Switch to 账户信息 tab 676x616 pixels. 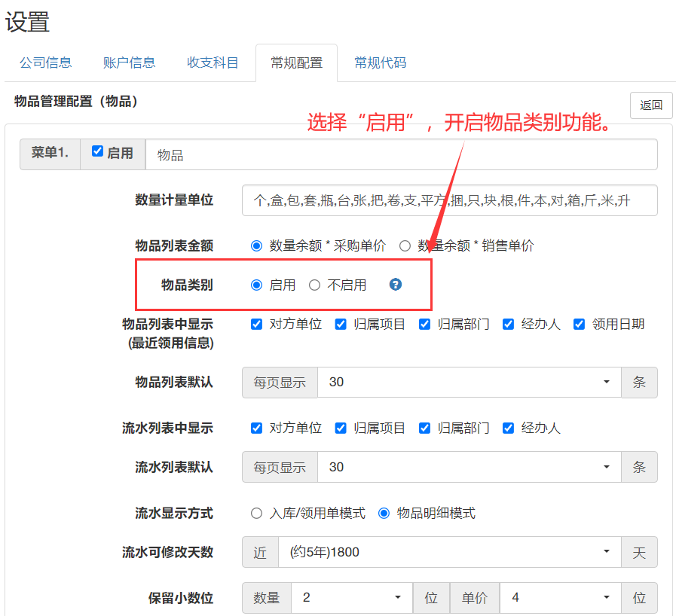tap(129, 63)
